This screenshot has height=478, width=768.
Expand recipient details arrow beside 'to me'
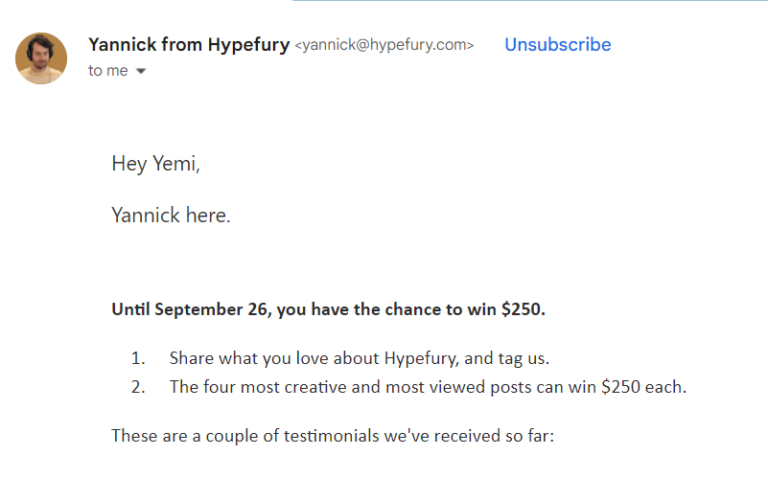(140, 72)
